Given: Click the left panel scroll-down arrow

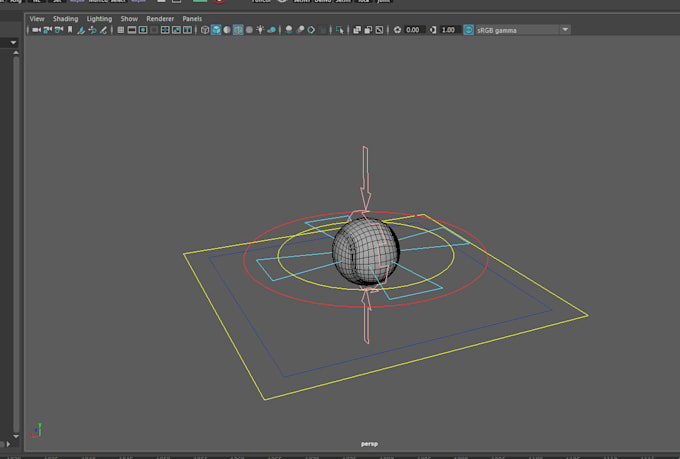Looking at the screenshot, I should [x=16, y=436].
